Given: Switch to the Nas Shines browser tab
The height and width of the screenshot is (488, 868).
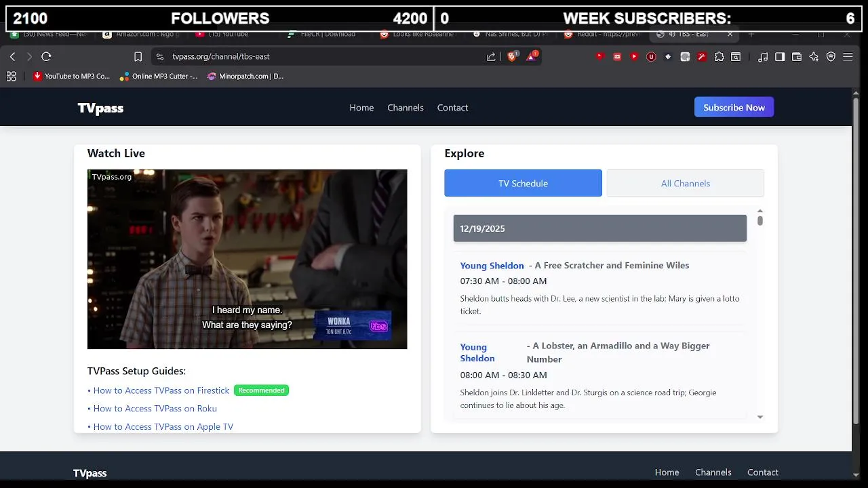Looking at the screenshot, I should [511, 34].
